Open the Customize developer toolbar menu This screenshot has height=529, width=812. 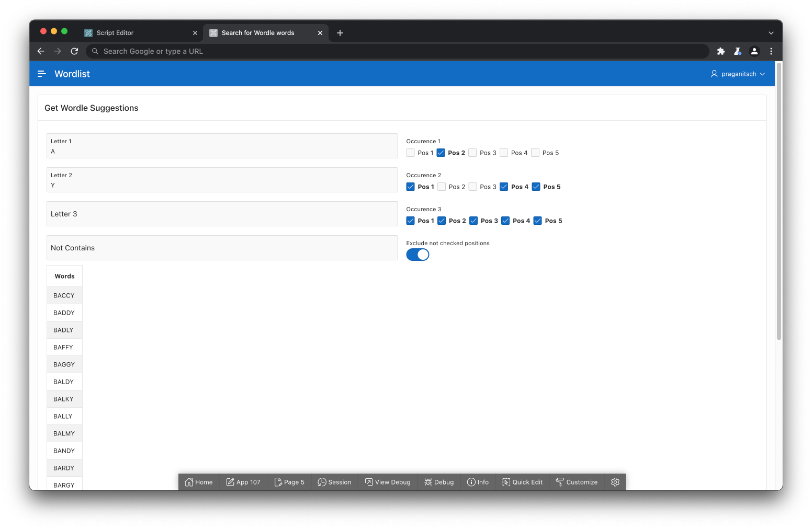577,482
